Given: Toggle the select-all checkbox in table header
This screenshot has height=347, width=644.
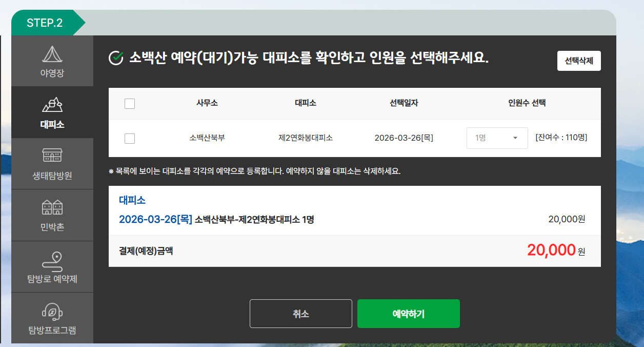Looking at the screenshot, I should coord(130,103).
